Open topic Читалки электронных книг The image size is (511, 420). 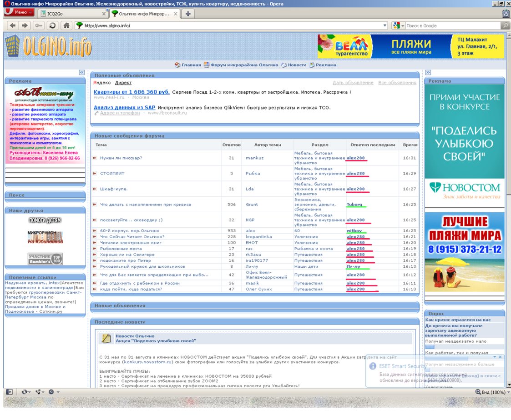click(x=130, y=243)
